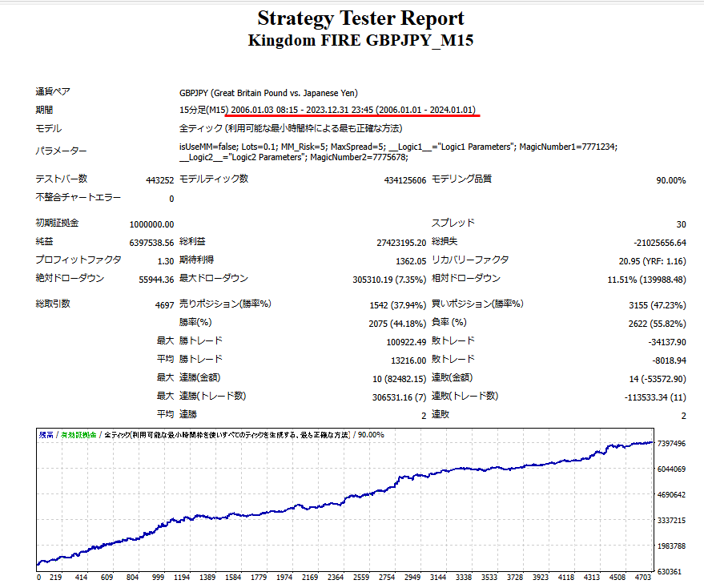
Task: Select the 'Kingdom FIRE GBPJPY_M15' subtitle
Action: point(360,40)
